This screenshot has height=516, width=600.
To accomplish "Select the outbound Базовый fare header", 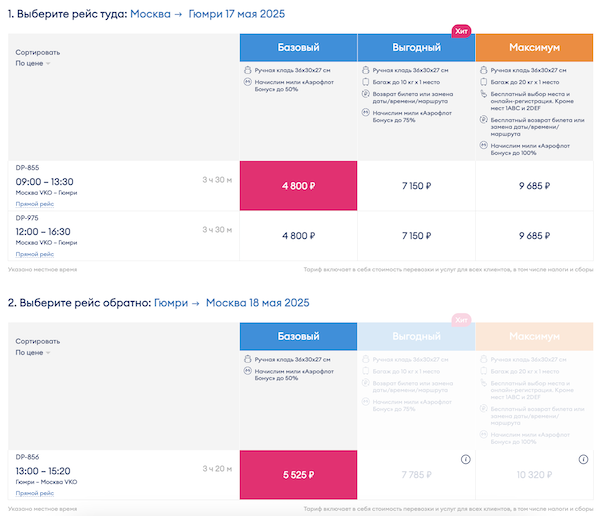I will click(298, 48).
